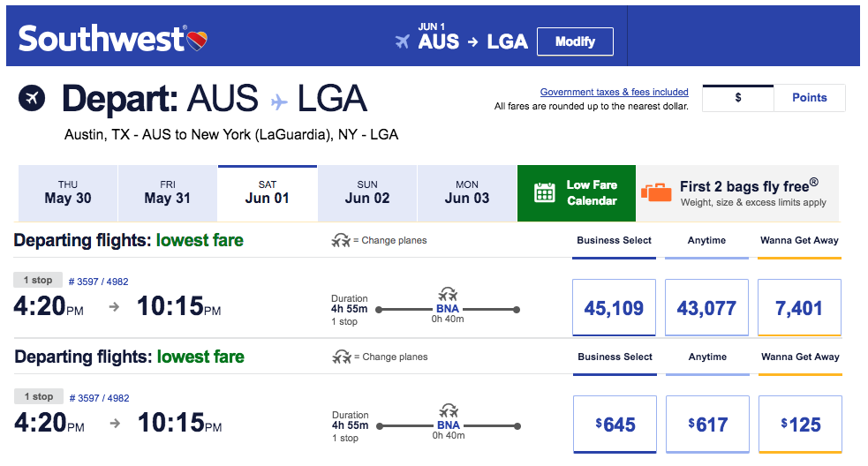This screenshot has height=466, width=868.
Task: Select the Fri May 31 date tab
Action: (x=167, y=193)
